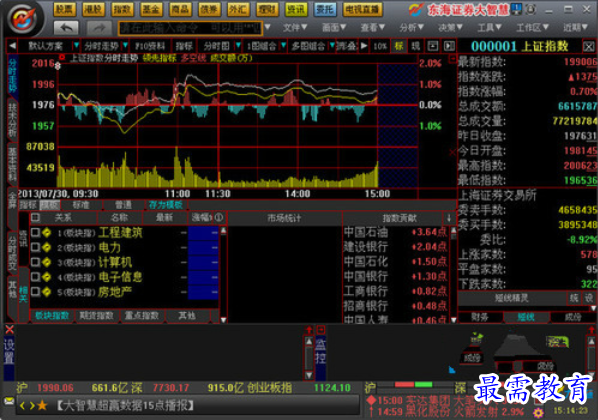The width and height of the screenshot is (598, 420).
Task: Click the 监控 monitor side label
Action: click(x=321, y=352)
